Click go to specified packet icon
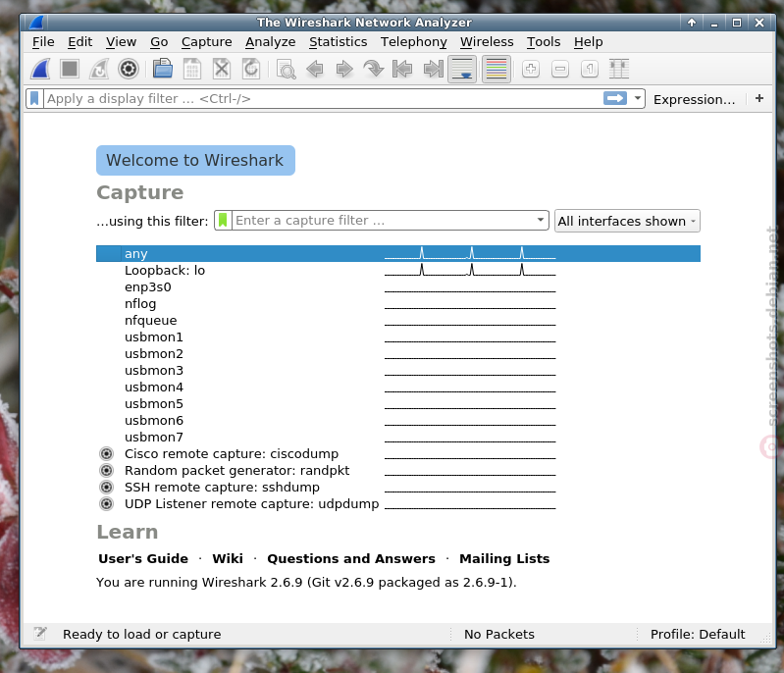 (374, 69)
